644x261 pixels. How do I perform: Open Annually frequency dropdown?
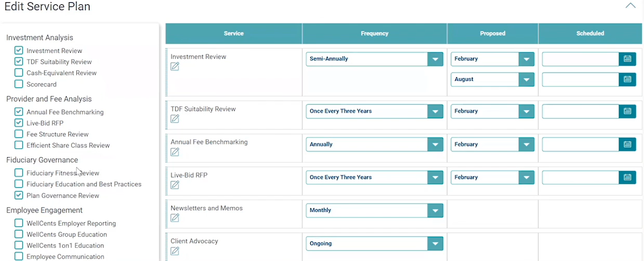click(374, 144)
